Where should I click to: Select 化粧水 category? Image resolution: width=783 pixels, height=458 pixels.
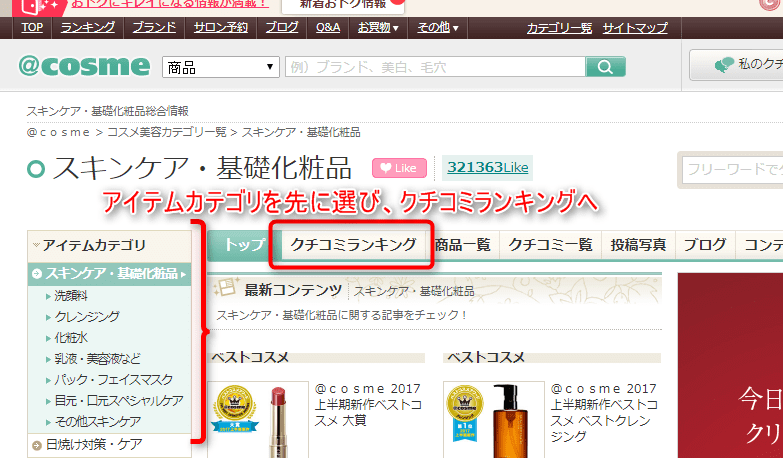click(x=71, y=338)
